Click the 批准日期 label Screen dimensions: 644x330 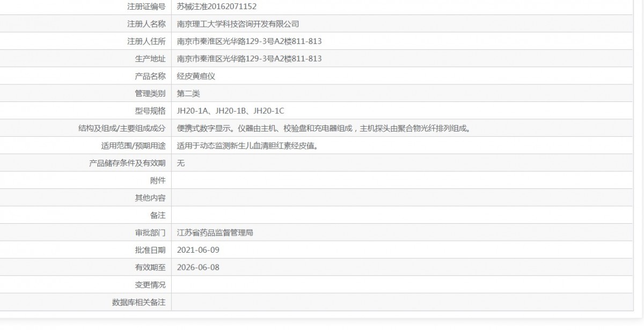click(x=150, y=250)
